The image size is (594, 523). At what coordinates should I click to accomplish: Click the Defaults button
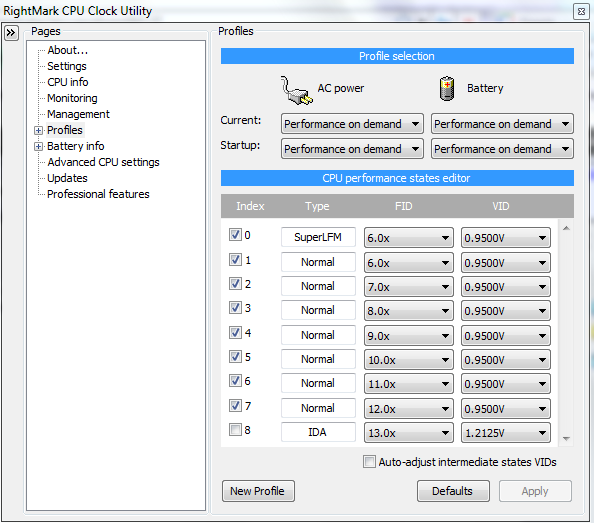pyautogui.click(x=453, y=491)
